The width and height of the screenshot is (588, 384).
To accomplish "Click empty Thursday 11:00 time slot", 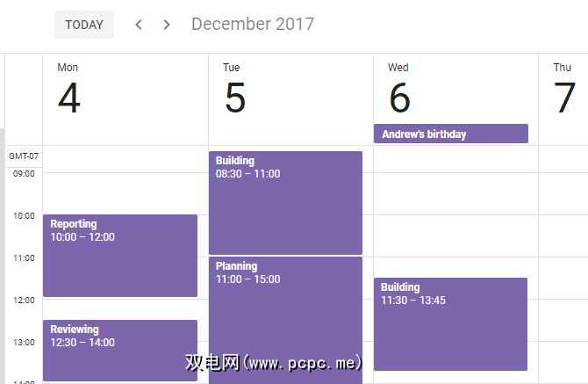I will click(x=564, y=278).
